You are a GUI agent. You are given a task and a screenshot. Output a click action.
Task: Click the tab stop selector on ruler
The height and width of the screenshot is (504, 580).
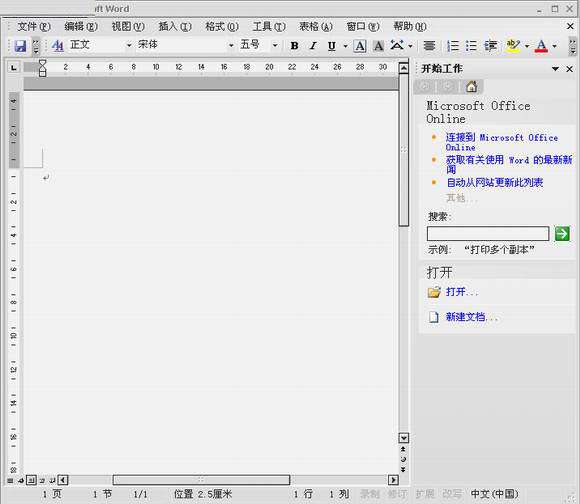[14, 67]
